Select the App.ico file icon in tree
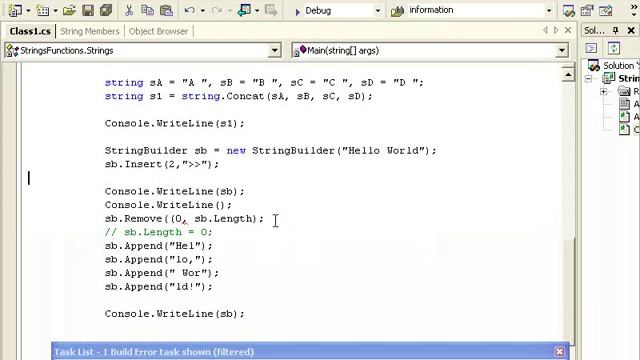Image resolution: width=640 pixels, height=360 pixels. [x=624, y=104]
